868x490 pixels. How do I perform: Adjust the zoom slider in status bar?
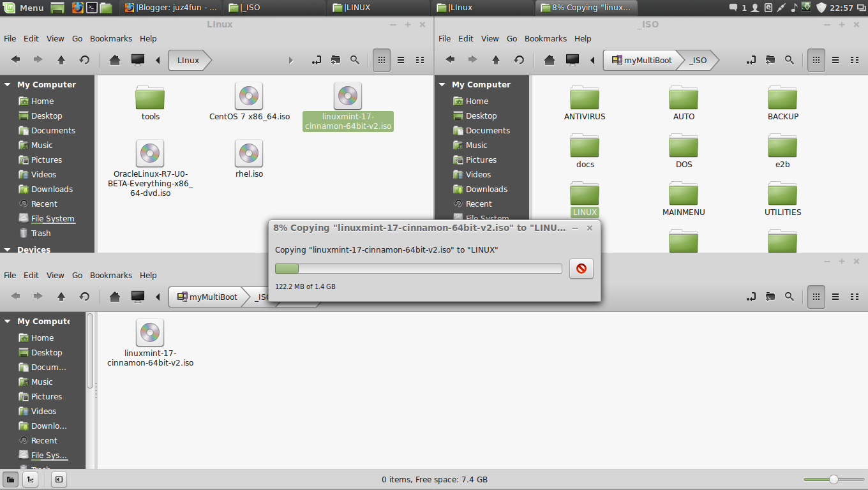[x=834, y=479]
